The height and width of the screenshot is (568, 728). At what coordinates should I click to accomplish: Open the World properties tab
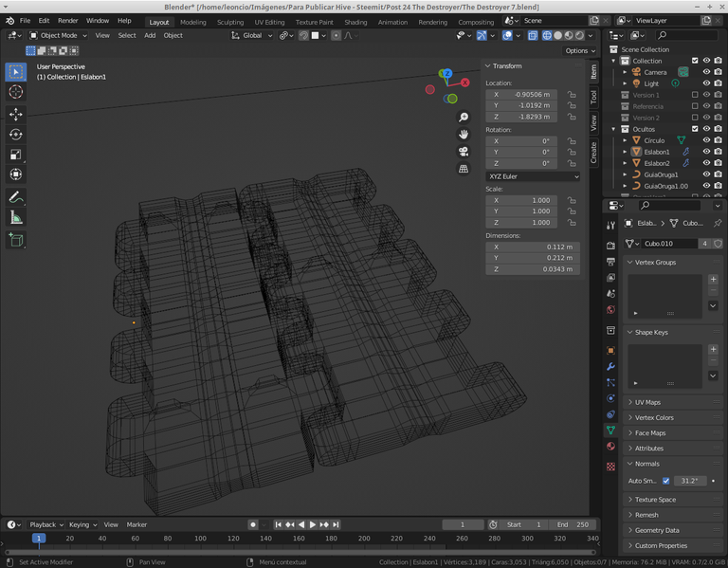coord(610,310)
